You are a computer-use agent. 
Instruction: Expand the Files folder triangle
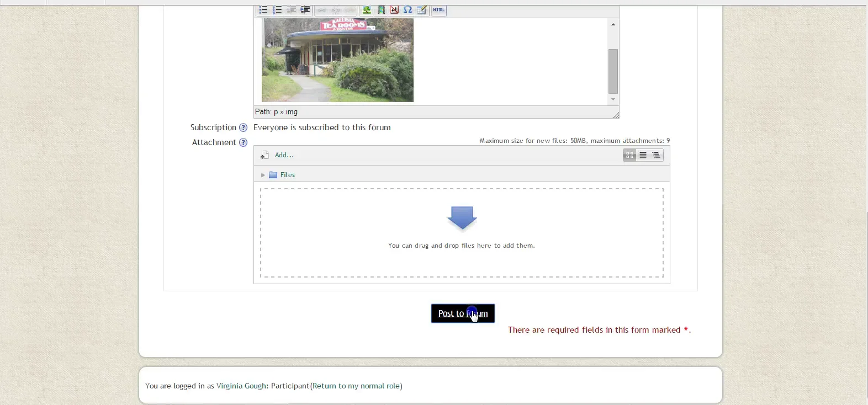point(263,175)
